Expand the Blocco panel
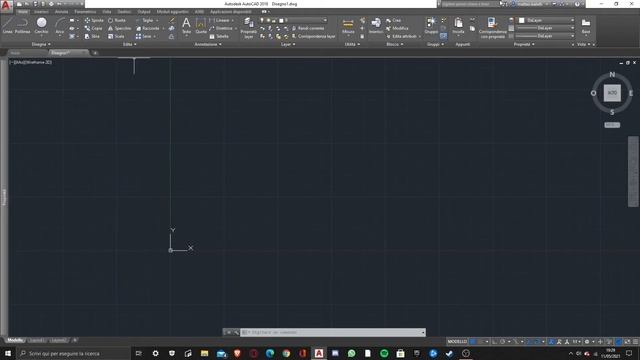Screen dimensions: 640x360 [394, 44]
